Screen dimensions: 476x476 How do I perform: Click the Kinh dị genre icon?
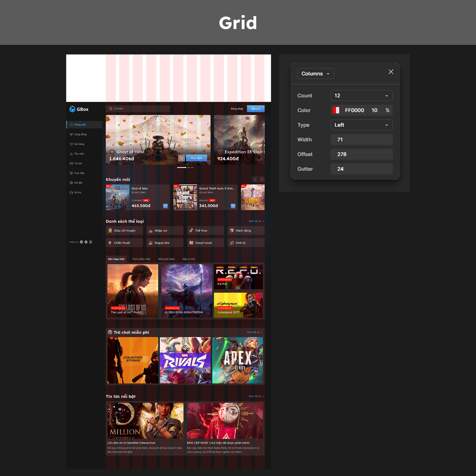coord(232,243)
